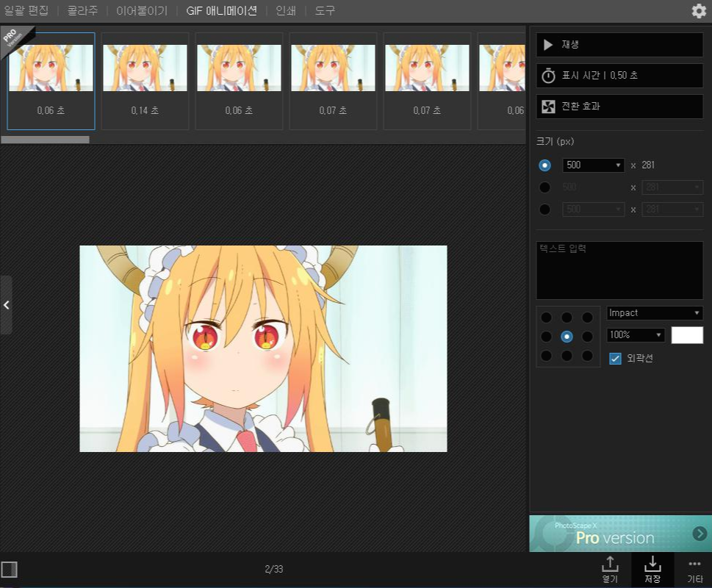Set text position to top-left
This screenshot has width=712, height=588.
(x=546, y=318)
